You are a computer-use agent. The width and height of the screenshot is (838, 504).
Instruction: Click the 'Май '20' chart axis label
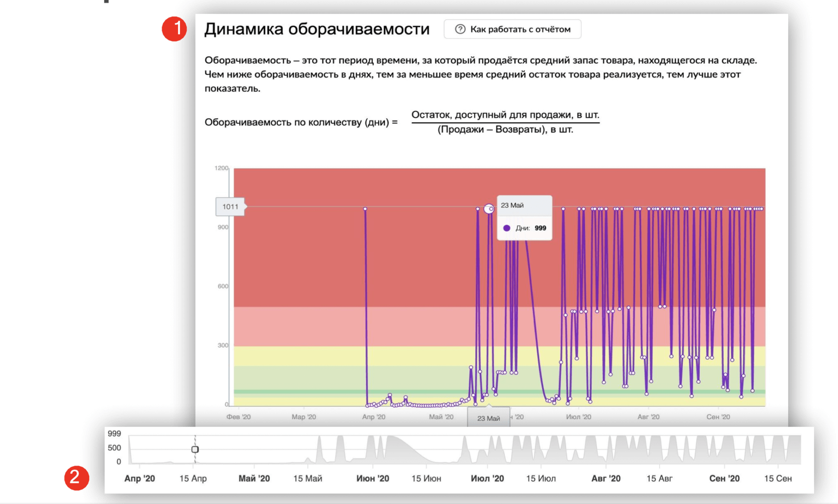(x=441, y=417)
